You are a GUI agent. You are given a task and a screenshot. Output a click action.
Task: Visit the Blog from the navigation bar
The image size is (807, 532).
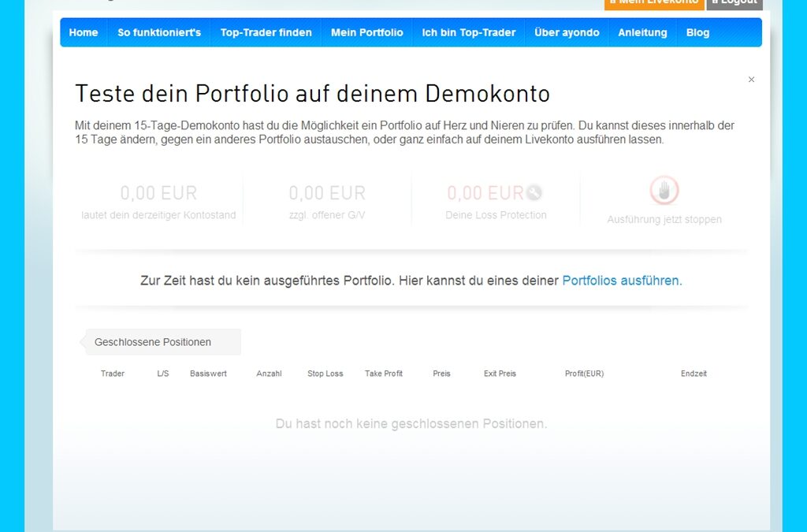click(x=697, y=32)
